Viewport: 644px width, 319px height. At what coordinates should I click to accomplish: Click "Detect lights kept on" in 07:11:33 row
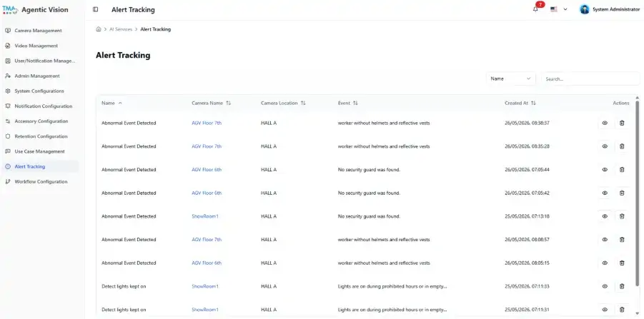124,287
